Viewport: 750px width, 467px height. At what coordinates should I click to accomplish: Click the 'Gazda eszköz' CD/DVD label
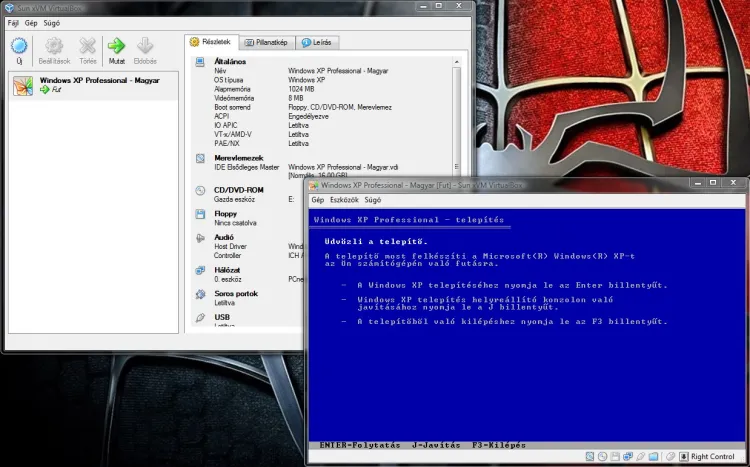(234, 199)
